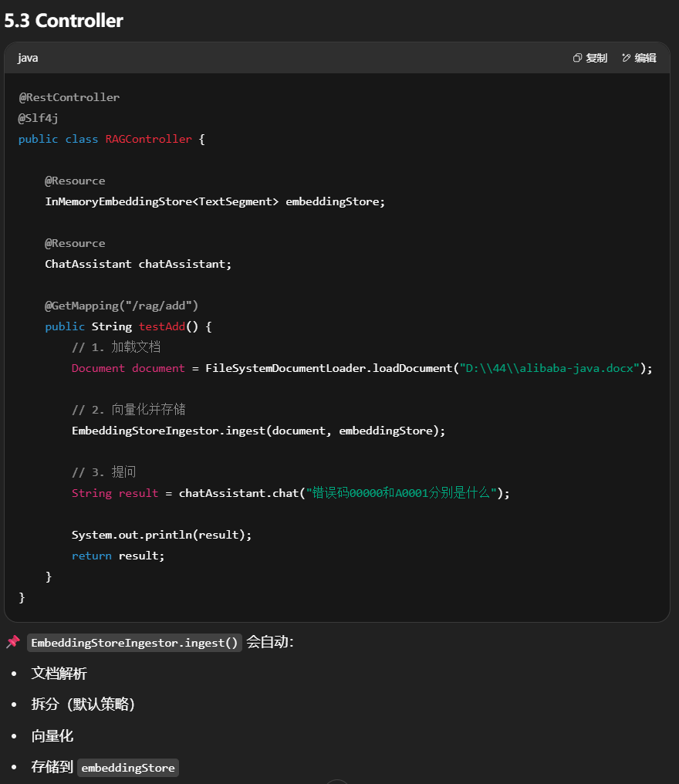
Task: Click the java language label
Action: coord(28,58)
